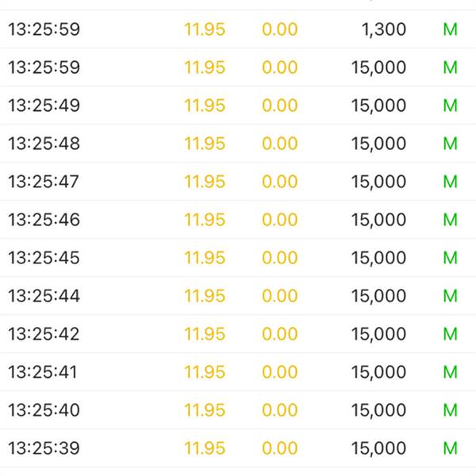476x476 pixels.
Task: Click the 0.00 change in 13:25:41 row
Action: click(x=279, y=372)
